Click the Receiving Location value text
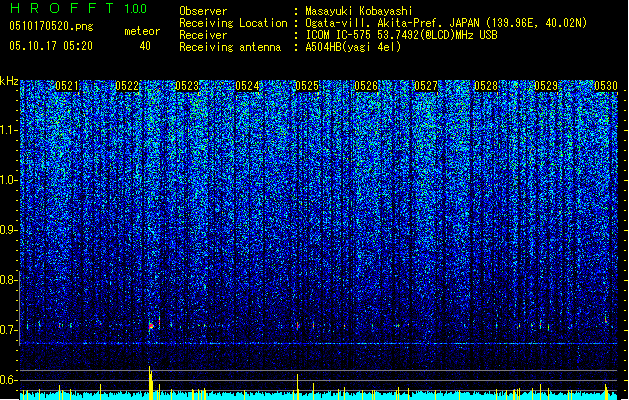Screen dimensions: 629x400 (x=446, y=23)
